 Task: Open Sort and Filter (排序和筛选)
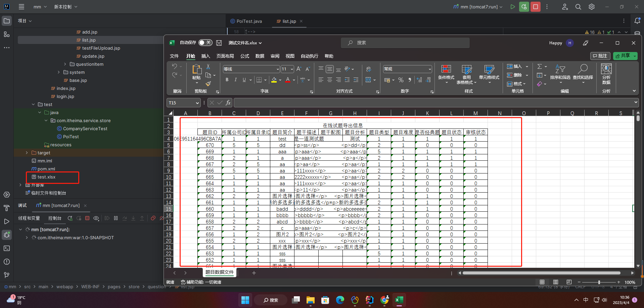pos(560,73)
